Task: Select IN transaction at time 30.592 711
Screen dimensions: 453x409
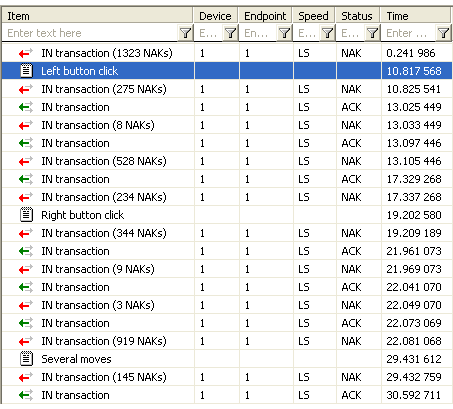Action: point(227,395)
